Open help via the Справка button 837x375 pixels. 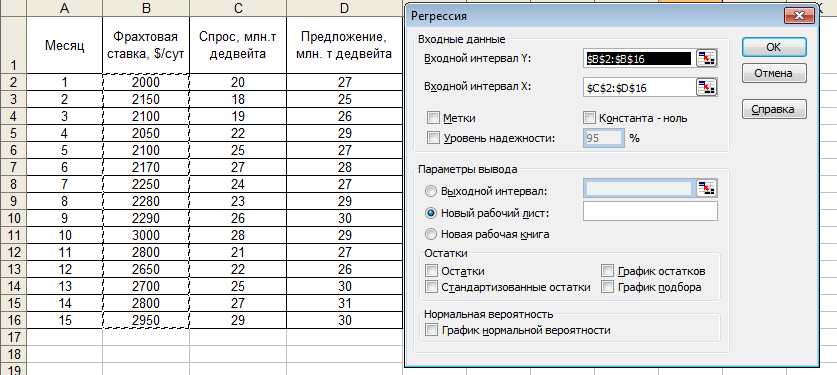tap(774, 109)
